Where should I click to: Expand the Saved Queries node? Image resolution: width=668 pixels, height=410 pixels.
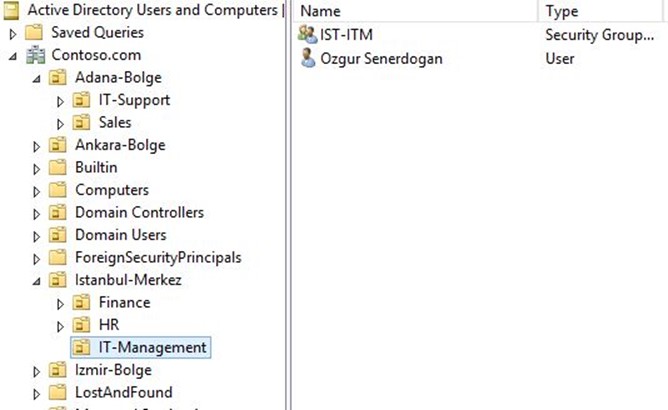tap(13, 34)
